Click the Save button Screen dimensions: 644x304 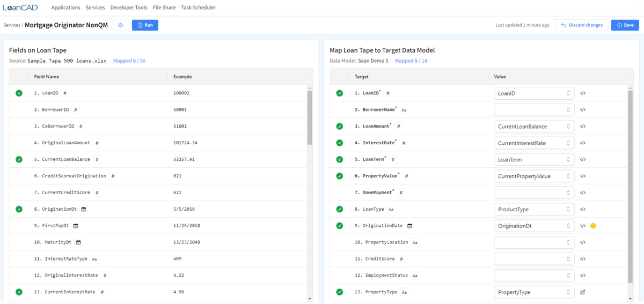tap(625, 25)
